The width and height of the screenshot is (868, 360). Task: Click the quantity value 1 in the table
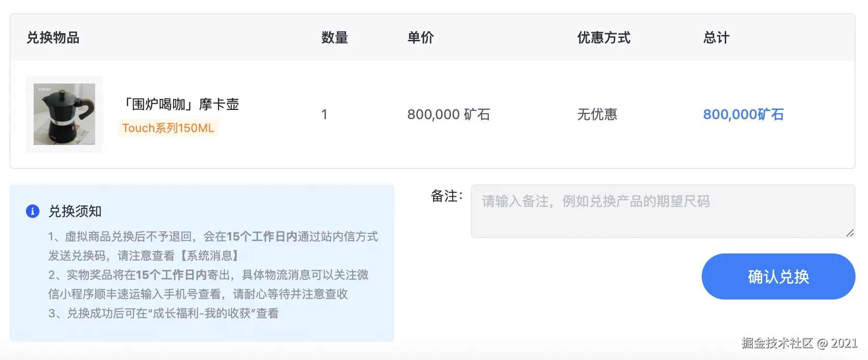coord(325,115)
